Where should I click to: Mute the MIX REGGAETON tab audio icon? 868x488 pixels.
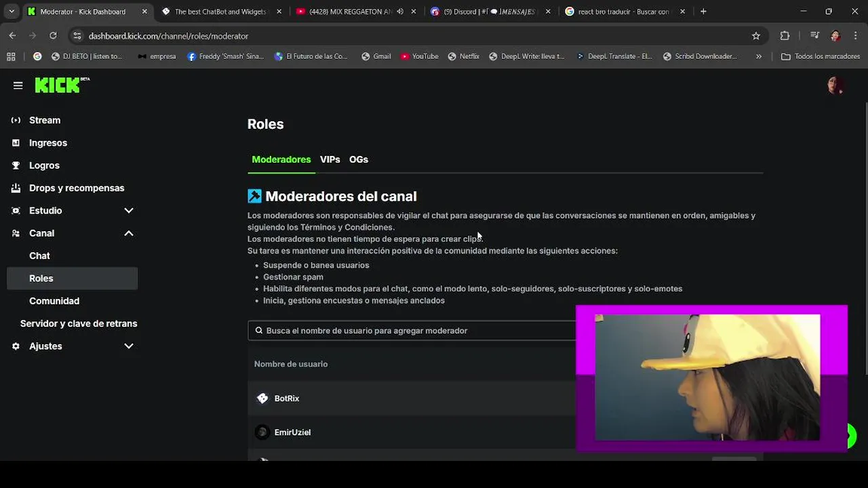[399, 12]
